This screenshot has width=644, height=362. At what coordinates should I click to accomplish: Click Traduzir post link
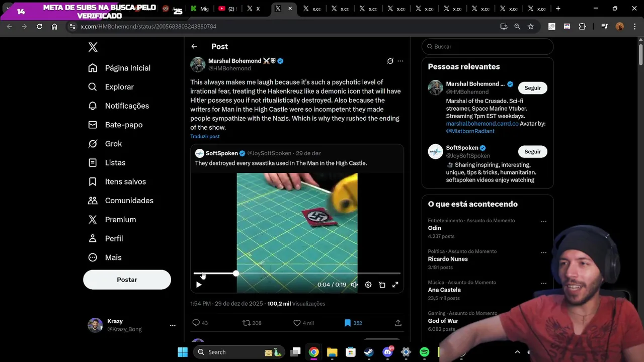tap(205, 136)
